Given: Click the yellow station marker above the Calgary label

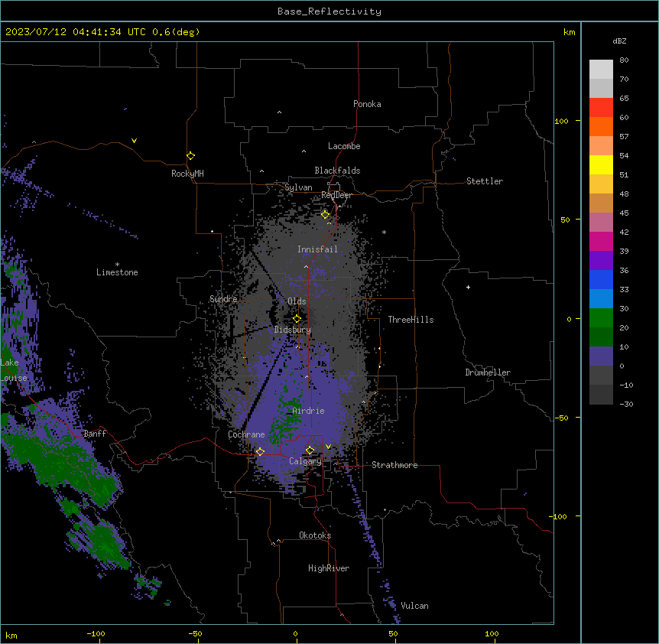Looking at the screenshot, I should point(310,450).
